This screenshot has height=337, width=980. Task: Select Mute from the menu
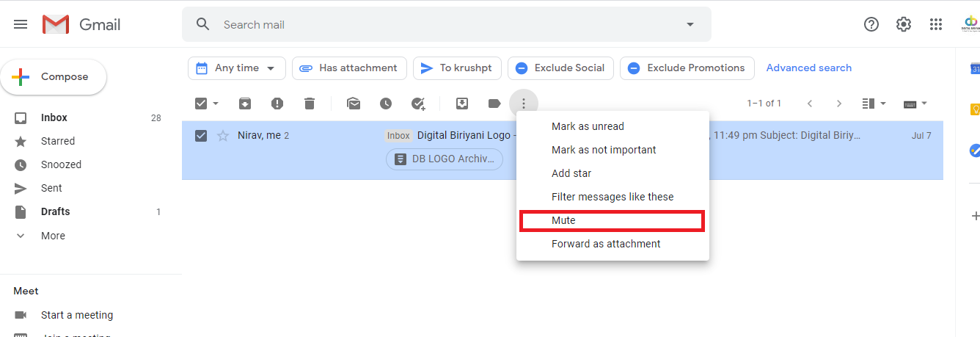(x=612, y=220)
